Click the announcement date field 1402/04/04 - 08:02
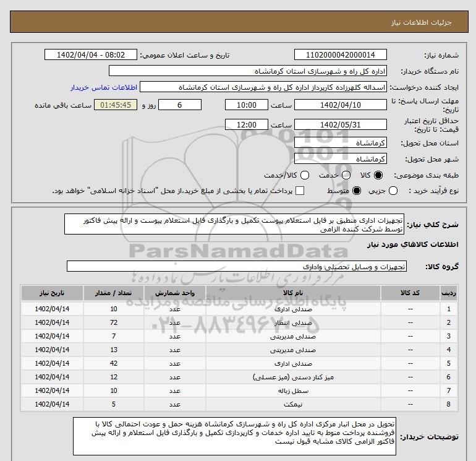This screenshot has width=476, height=461. [x=91, y=54]
